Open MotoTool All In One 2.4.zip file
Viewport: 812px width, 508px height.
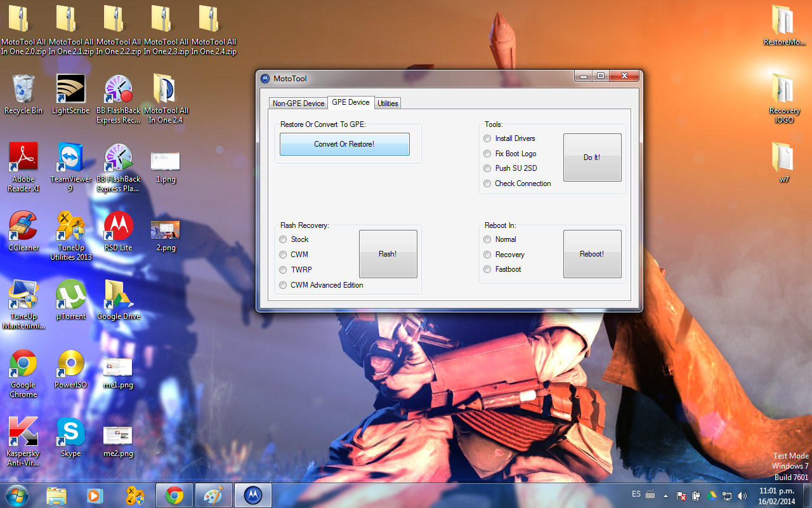pyautogui.click(x=214, y=30)
